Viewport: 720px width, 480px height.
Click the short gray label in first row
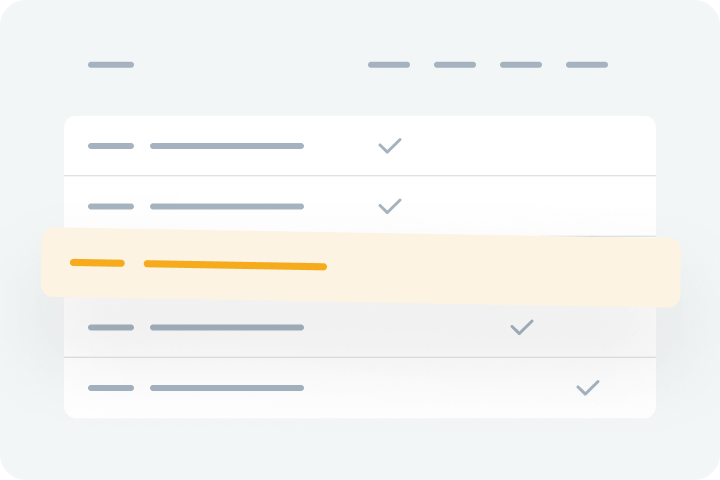pos(111,146)
